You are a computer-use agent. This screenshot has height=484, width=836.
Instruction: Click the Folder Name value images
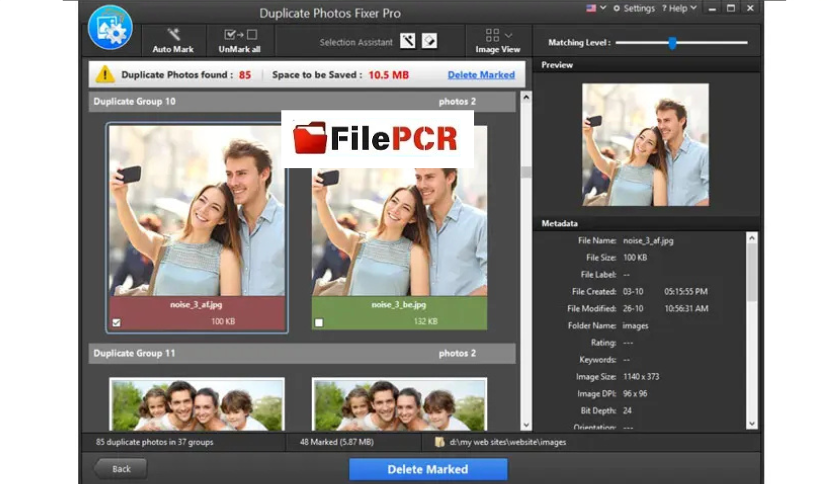[x=636, y=326]
